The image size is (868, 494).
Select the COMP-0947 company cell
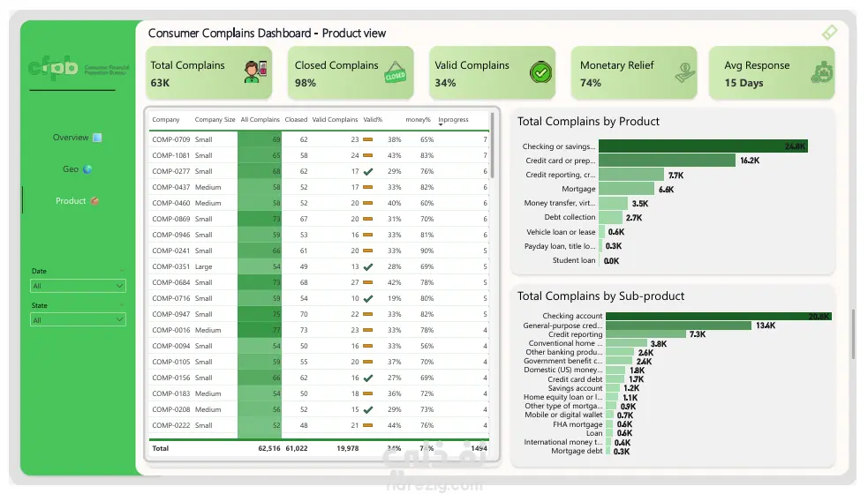coord(171,314)
